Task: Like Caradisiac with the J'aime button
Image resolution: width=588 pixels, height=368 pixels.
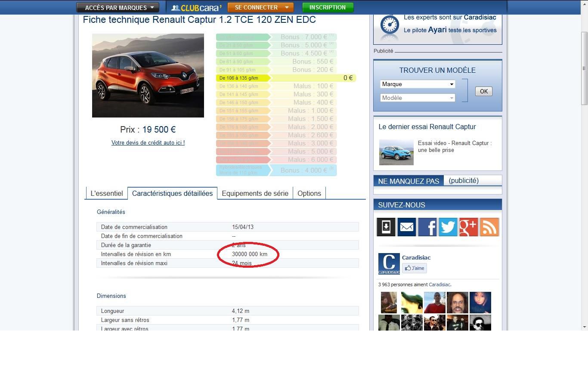Action: pyautogui.click(x=415, y=268)
